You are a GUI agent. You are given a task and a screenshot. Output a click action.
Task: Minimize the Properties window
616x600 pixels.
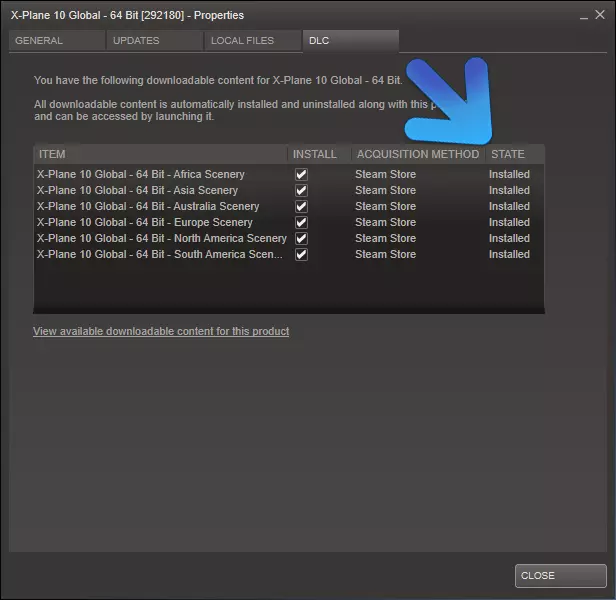tap(584, 16)
